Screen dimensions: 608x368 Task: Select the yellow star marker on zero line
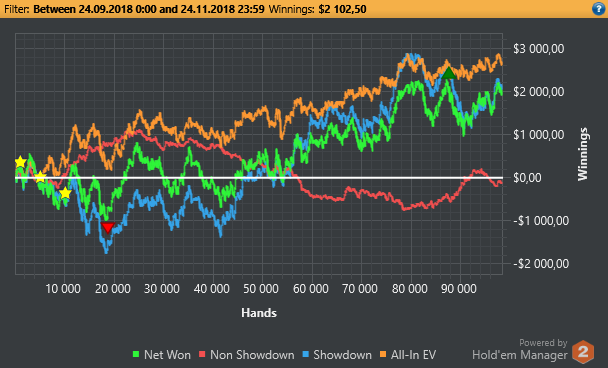40,177
